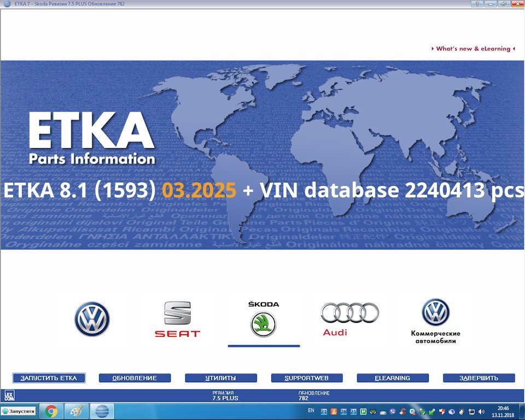
Task: Click Завершить to exit ETKA
Action: (x=479, y=378)
